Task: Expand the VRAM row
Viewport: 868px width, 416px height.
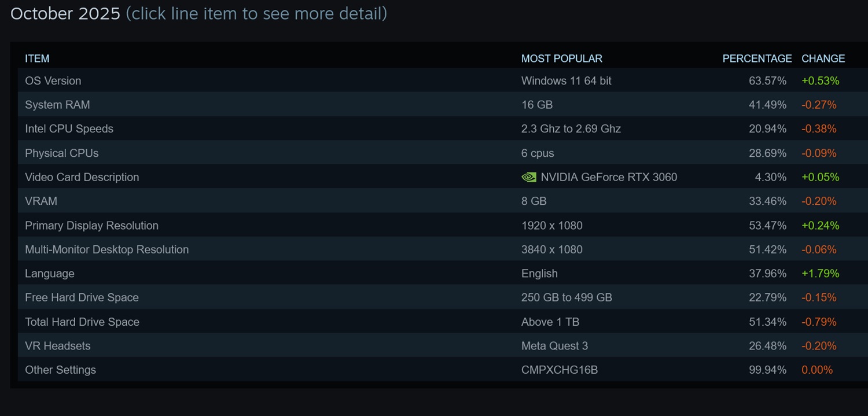Action: [x=41, y=201]
